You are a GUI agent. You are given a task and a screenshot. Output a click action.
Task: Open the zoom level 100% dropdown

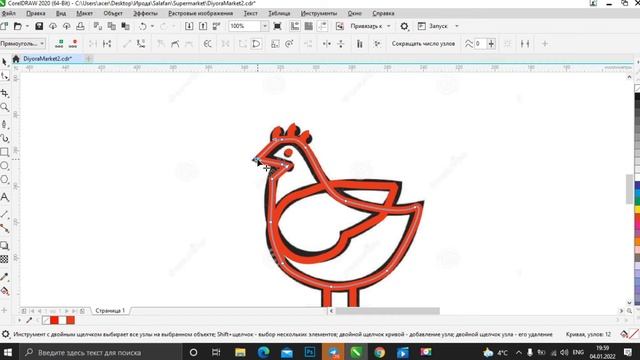coord(264,26)
